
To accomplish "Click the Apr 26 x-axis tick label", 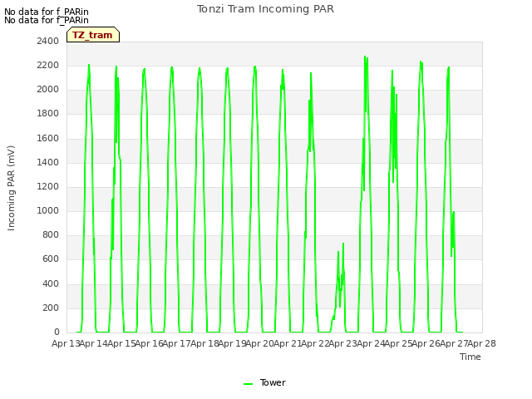I will pos(426,343).
